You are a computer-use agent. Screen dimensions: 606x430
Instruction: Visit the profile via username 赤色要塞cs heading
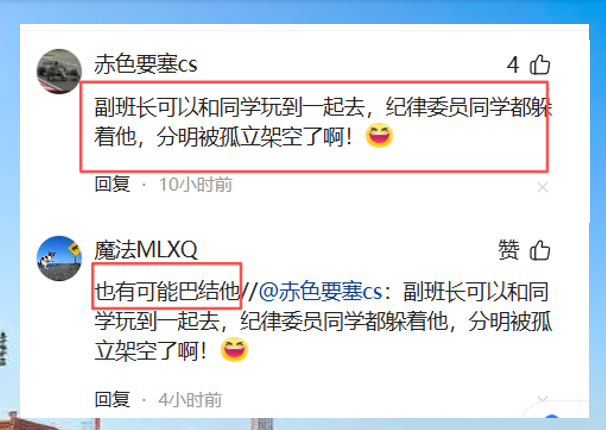146,64
